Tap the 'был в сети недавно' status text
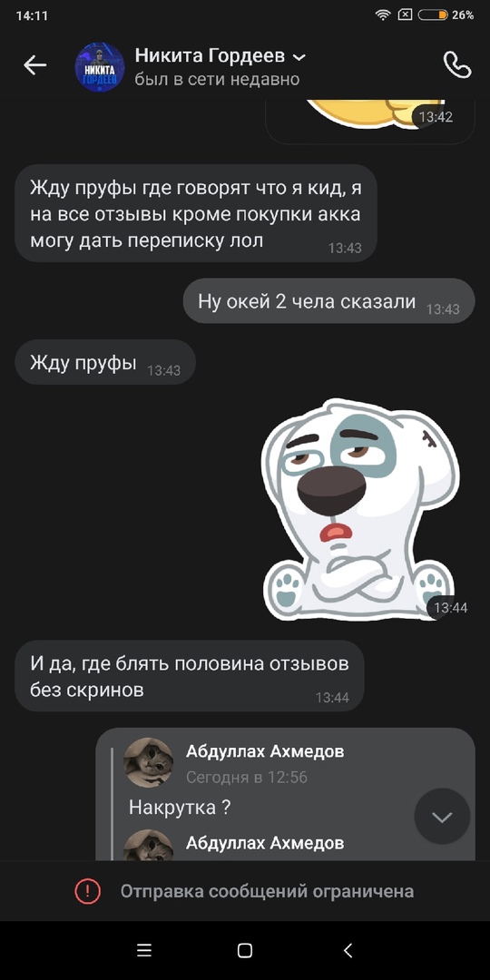Screen dimensions: 490x980 (217, 79)
